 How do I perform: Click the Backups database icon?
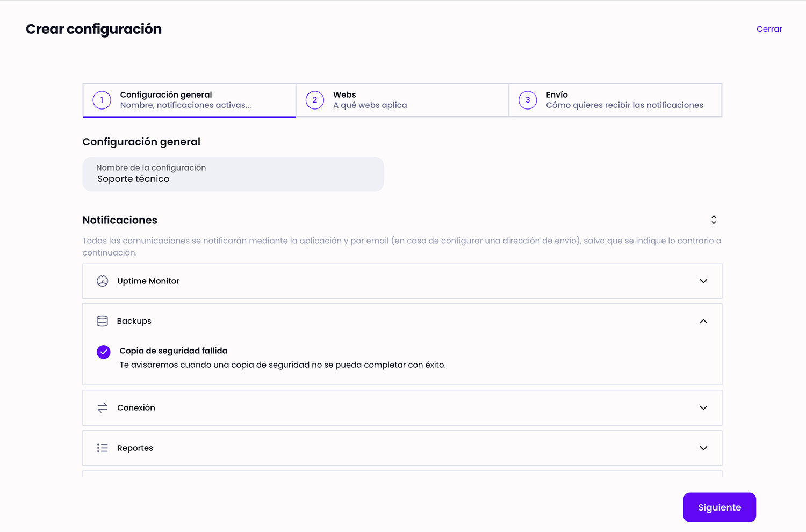coord(102,320)
